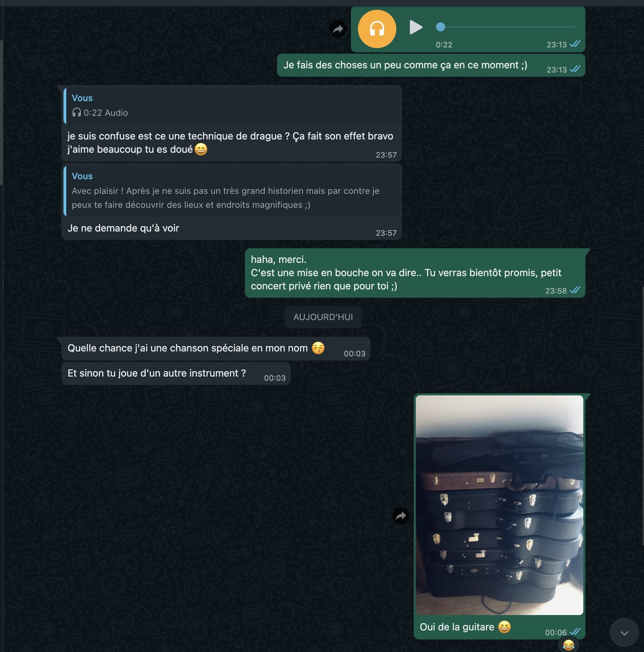This screenshot has height=652, width=644.
Task: Open quoted 0:22 Audio reply preview
Action: coord(232,105)
